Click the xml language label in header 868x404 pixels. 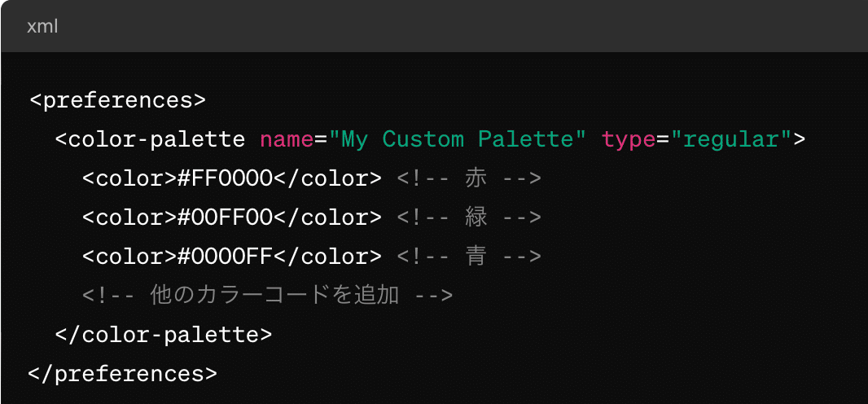(x=42, y=27)
